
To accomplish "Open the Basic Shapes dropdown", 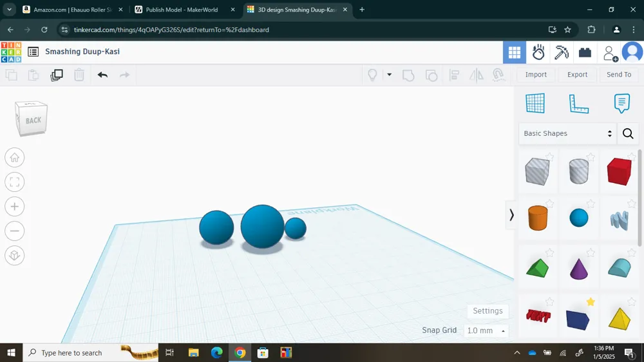I will (x=567, y=133).
